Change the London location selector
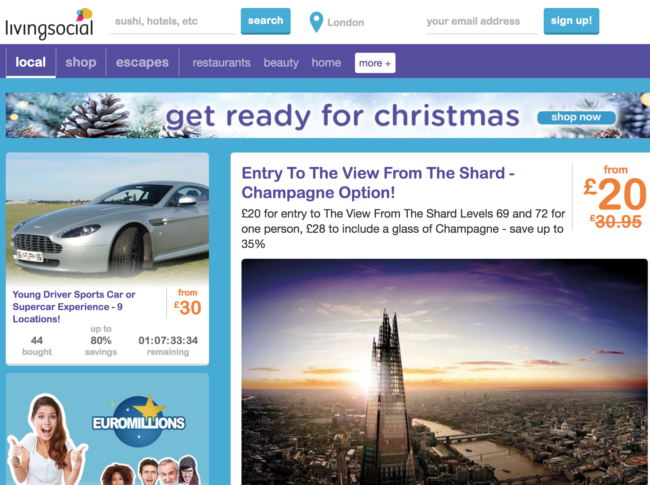Screen dimensions: 650x485 (345, 22)
